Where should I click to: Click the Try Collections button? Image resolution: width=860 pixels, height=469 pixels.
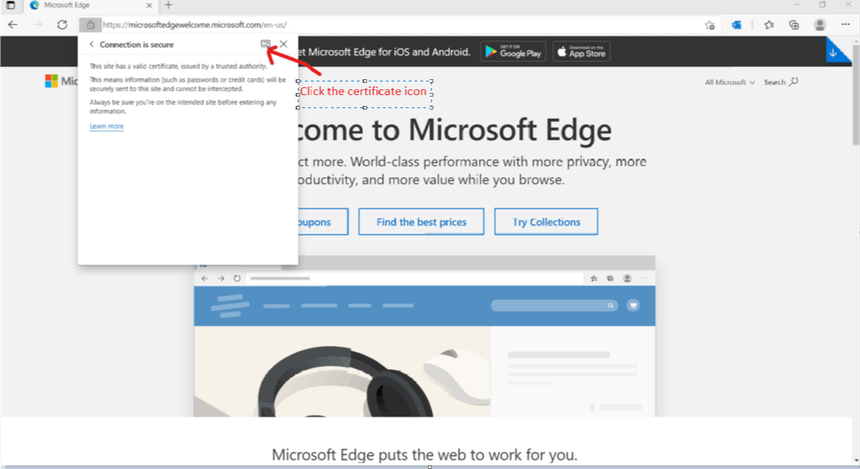(x=545, y=221)
